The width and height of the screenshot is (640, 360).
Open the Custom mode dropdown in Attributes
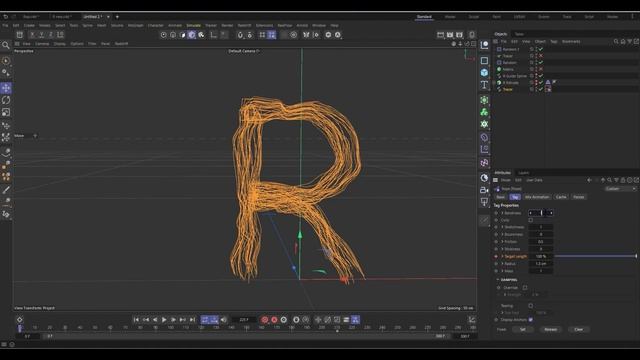(x=620, y=189)
